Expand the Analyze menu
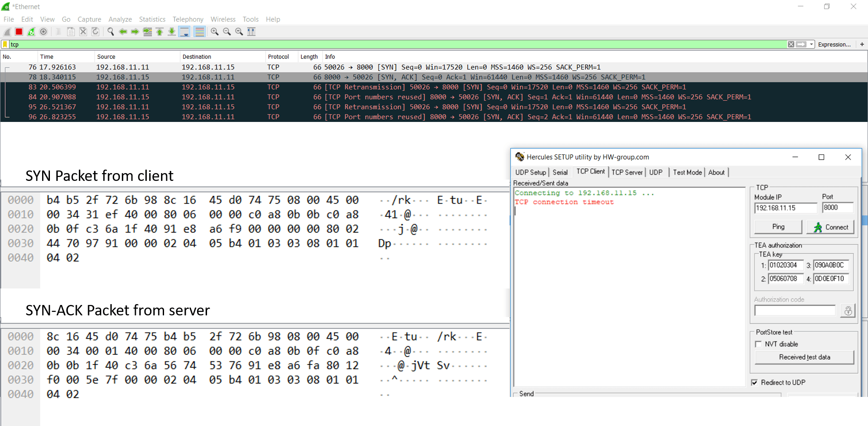The width and height of the screenshot is (868, 426). tap(120, 19)
